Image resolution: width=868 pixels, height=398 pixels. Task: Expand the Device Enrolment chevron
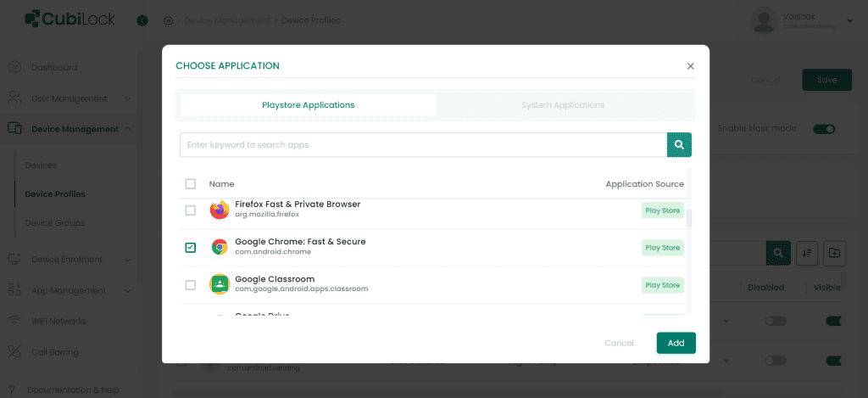127,260
